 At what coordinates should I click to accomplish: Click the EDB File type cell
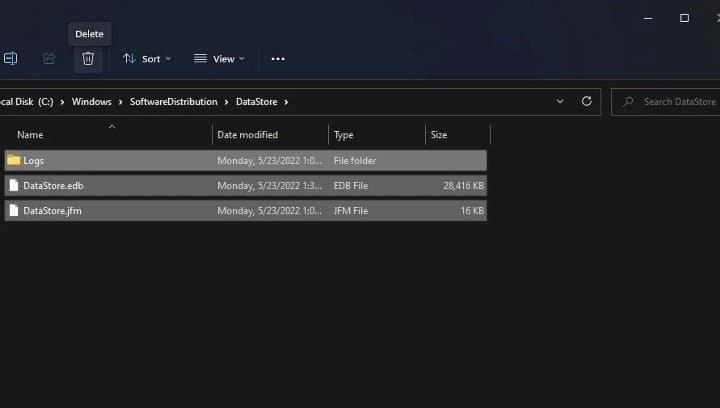[x=351, y=186]
